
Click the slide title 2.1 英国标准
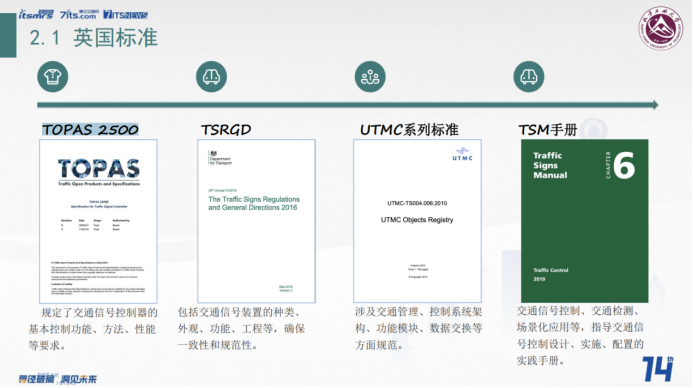coord(93,38)
